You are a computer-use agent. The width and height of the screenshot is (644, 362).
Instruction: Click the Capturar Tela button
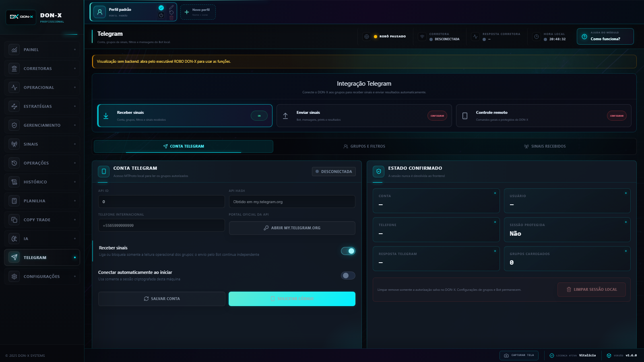point(519,356)
